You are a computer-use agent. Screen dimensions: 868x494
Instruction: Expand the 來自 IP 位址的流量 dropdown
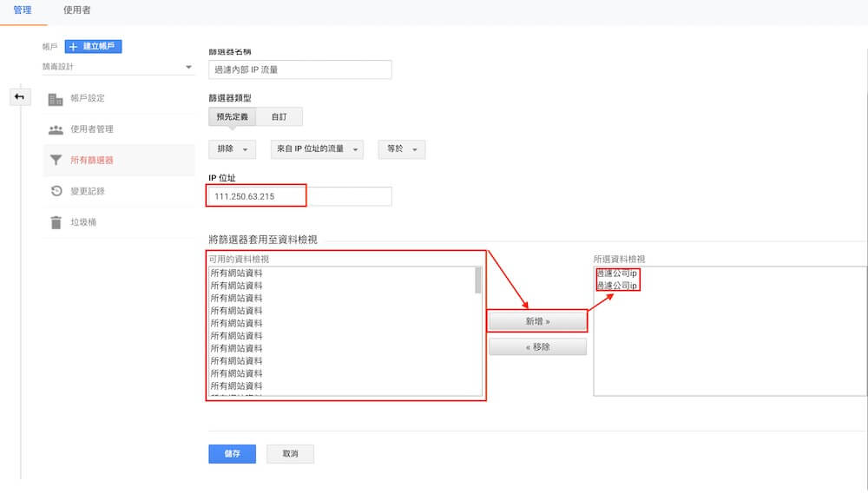[316, 149]
